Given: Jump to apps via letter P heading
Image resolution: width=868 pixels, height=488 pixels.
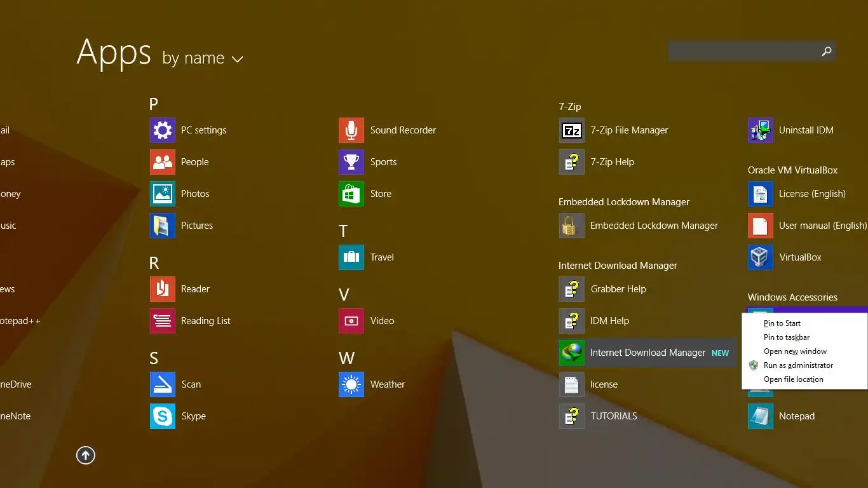Looking at the screenshot, I should pos(154,104).
